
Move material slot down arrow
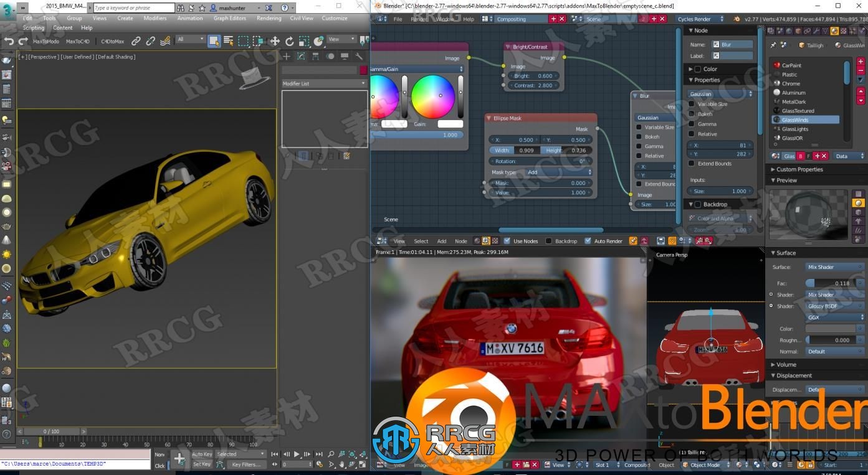pos(861,100)
